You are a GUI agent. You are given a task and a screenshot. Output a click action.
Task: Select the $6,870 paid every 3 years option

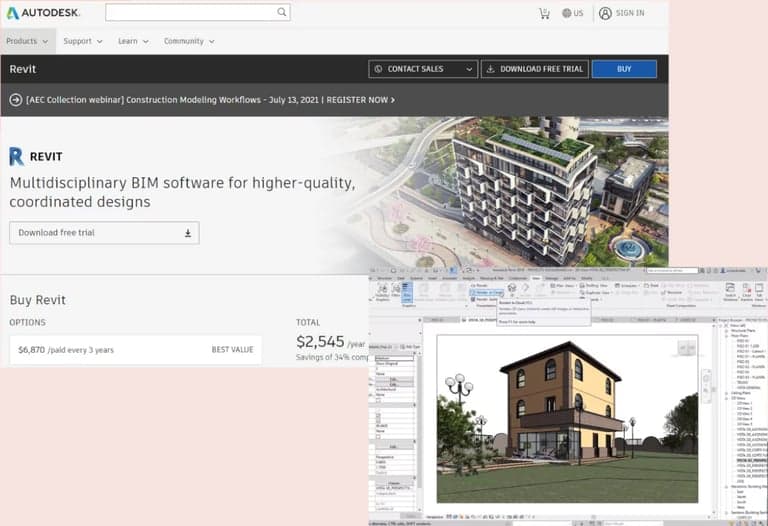coord(135,350)
